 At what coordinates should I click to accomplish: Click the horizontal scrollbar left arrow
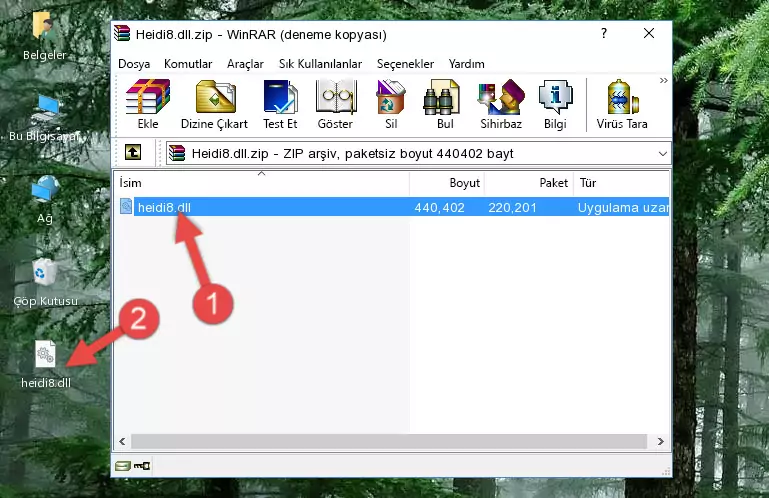point(122,441)
